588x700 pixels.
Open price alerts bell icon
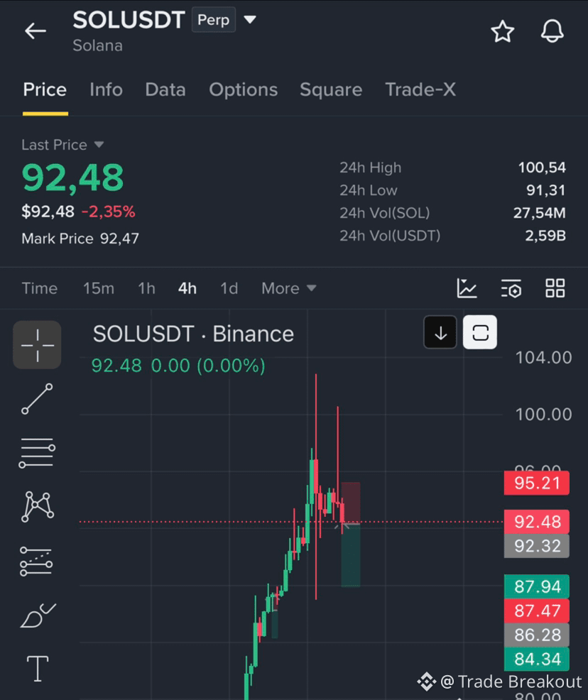pos(552,31)
